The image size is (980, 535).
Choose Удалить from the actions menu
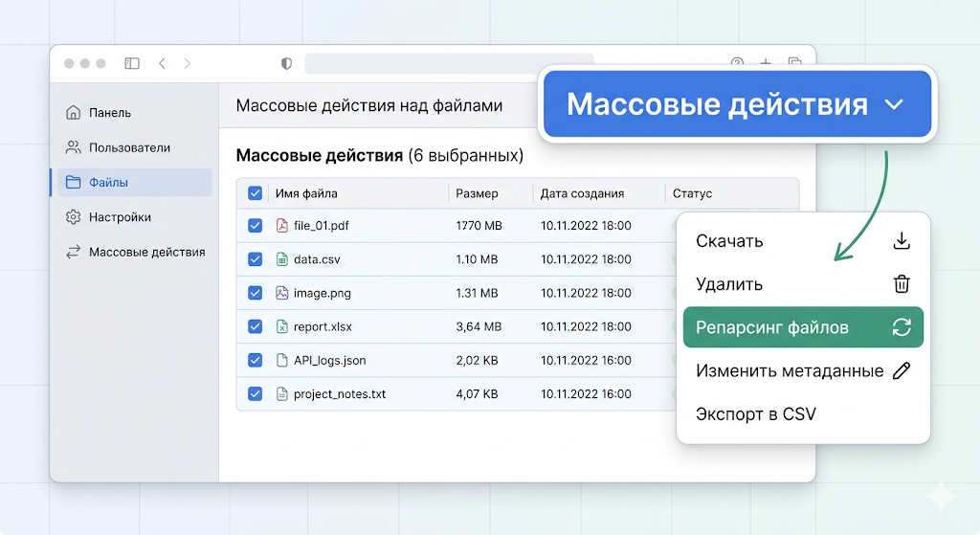[x=803, y=283]
